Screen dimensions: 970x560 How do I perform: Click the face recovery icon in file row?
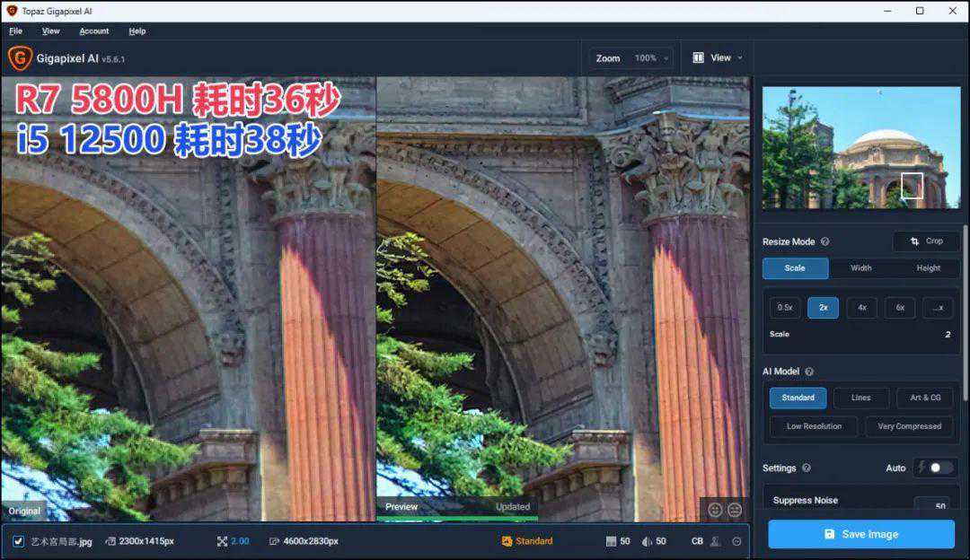[716, 541]
